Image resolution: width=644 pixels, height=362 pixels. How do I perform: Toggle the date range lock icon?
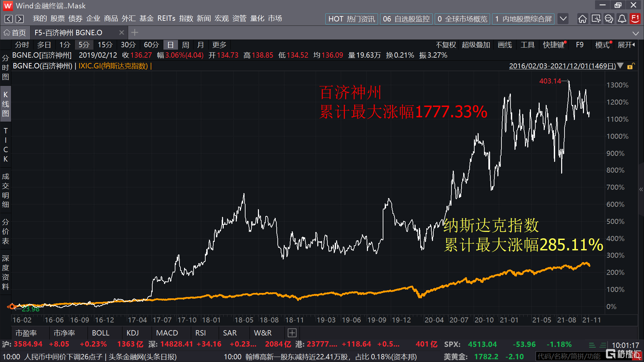(x=630, y=66)
